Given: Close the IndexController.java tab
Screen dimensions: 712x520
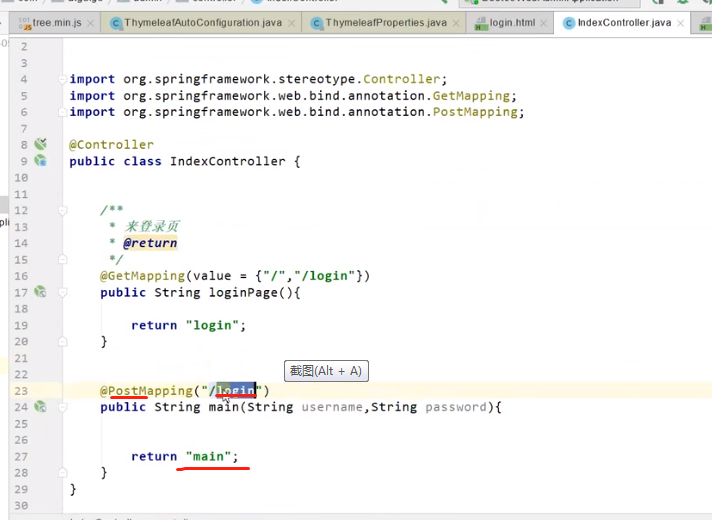Looking at the screenshot, I should pyautogui.click(x=682, y=23).
